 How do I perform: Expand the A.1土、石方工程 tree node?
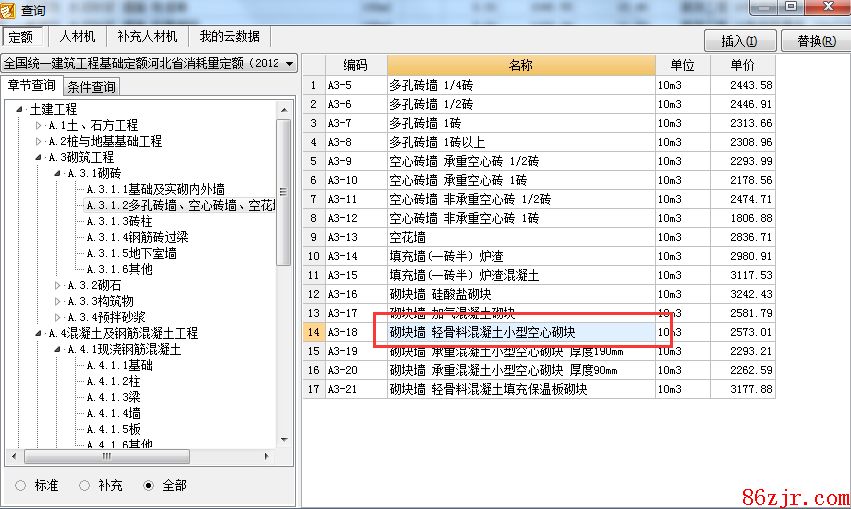coord(39,126)
